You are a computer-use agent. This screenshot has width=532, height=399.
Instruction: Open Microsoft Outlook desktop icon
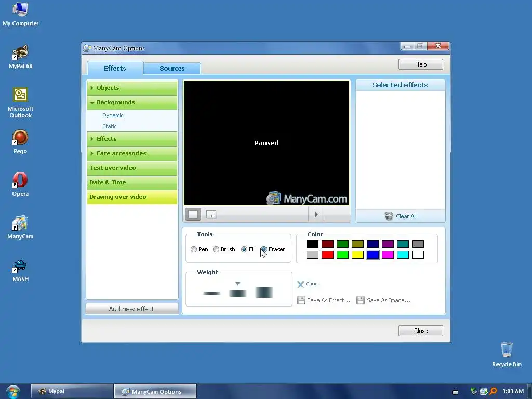click(20, 103)
